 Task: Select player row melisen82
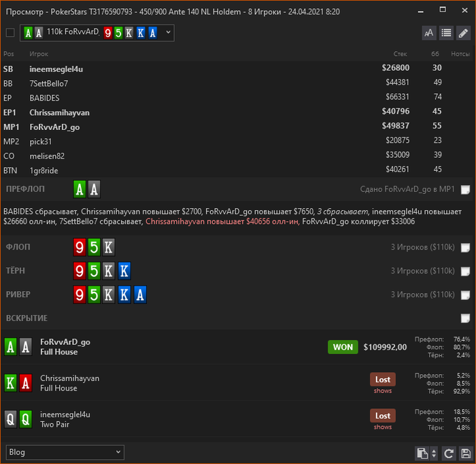(238, 156)
